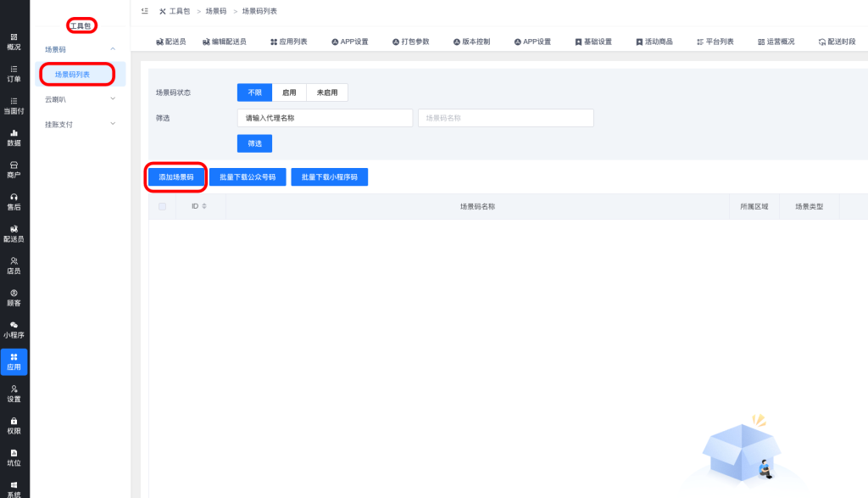Open 售后 after-sales headset icon
The height and width of the screenshot is (498, 868).
click(14, 202)
